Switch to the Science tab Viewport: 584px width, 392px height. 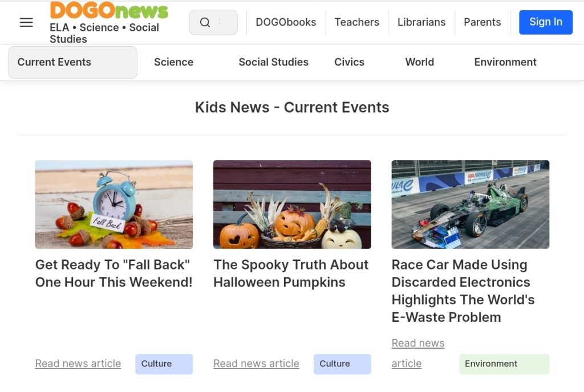[x=173, y=62]
